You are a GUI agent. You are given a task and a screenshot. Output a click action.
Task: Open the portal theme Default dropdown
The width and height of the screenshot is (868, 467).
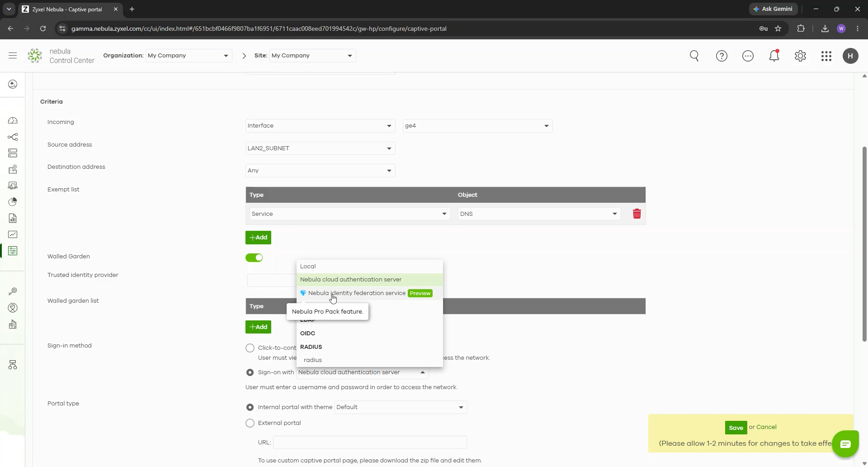(x=401, y=407)
